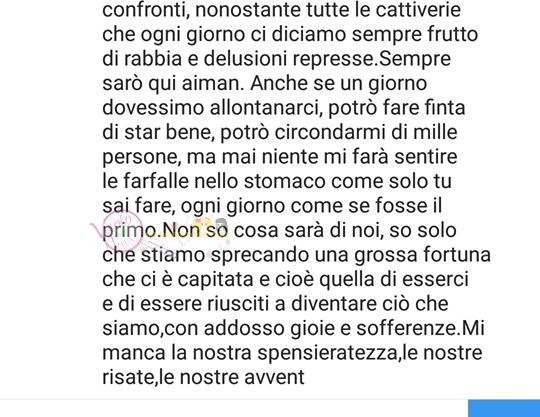Click the horizontal divider line below the text

click(x=234, y=399)
